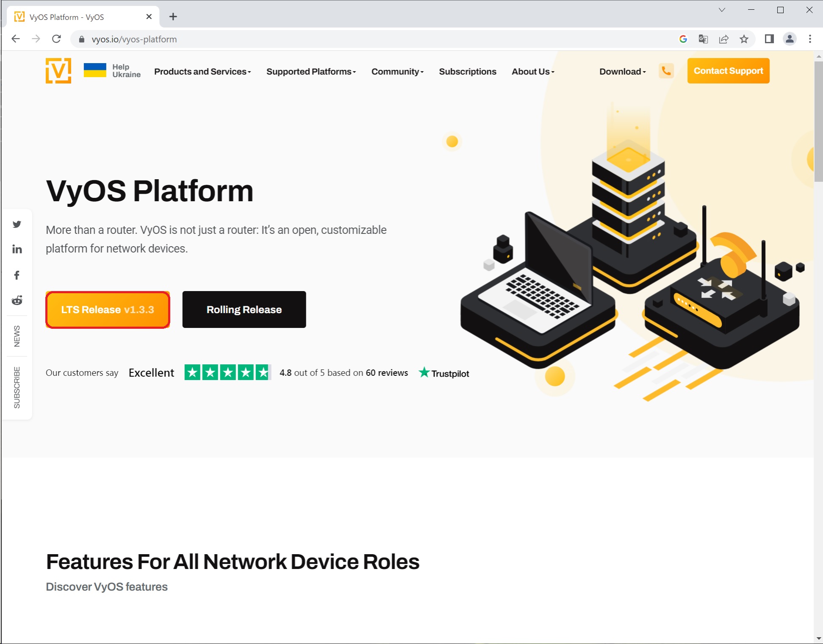Click the VyOS Platform heading
This screenshot has height=644, width=823.
coord(150,191)
